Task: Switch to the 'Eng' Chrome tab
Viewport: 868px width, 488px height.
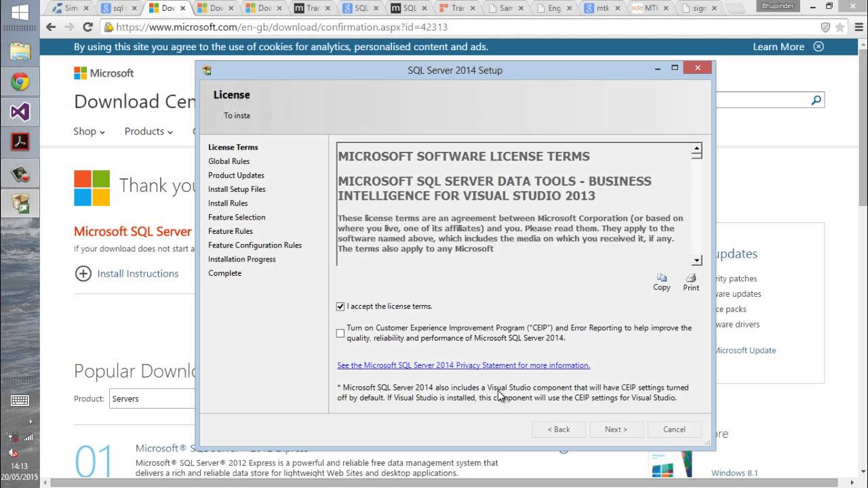Action: (553, 8)
